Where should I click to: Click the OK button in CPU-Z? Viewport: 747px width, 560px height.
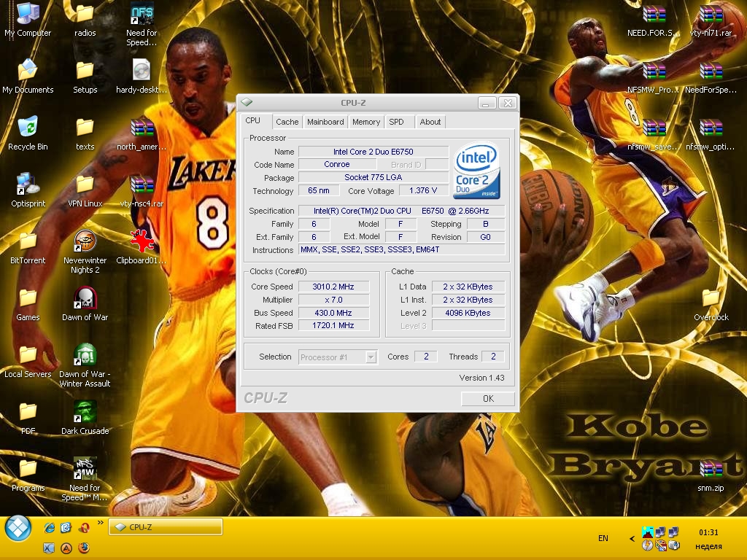tap(488, 399)
